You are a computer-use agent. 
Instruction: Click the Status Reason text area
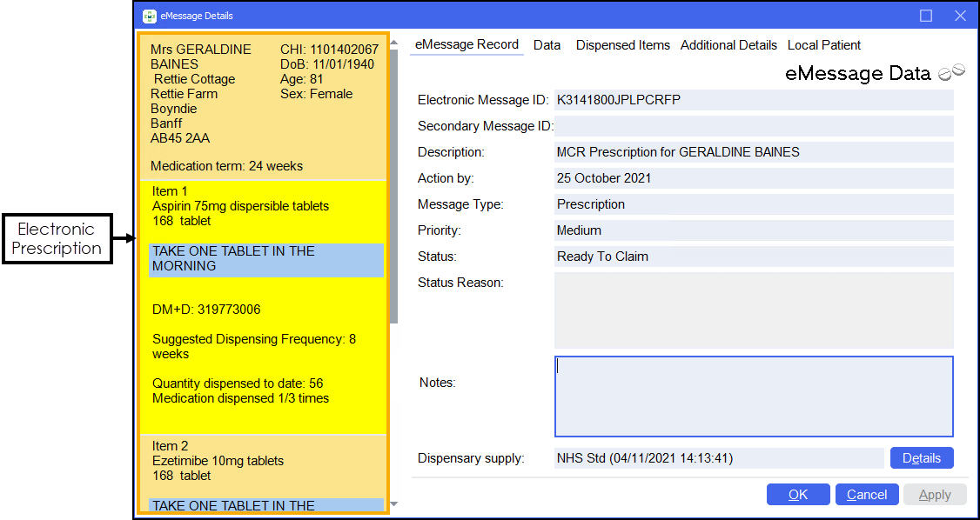(754, 310)
